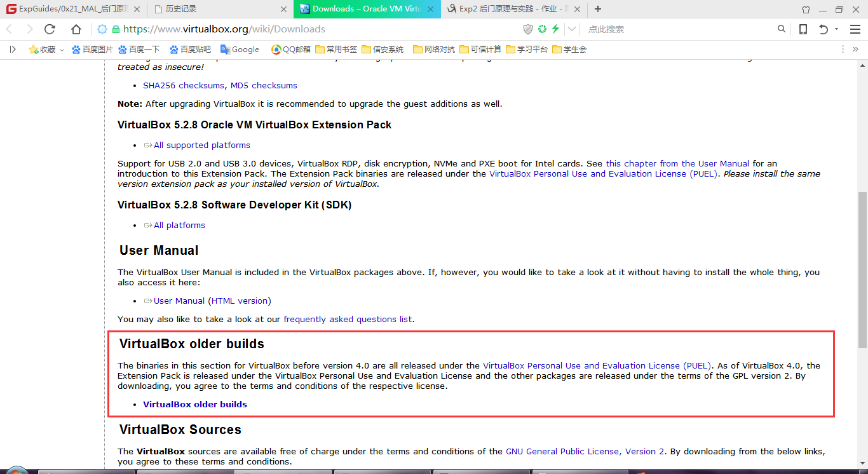This screenshot has height=474, width=868.
Task: Open the 信安系统 bookmark folder
Action: click(383, 49)
